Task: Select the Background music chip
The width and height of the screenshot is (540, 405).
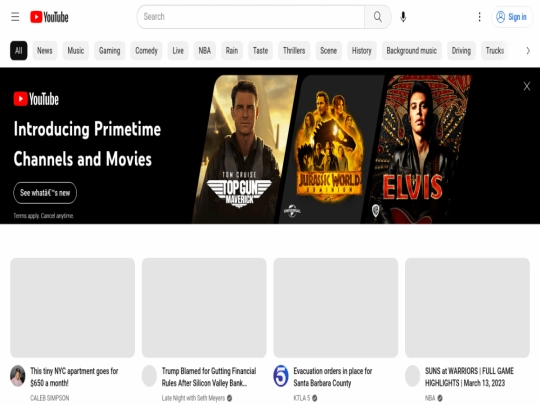Action: pyautogui.click(x=412, y=51)
